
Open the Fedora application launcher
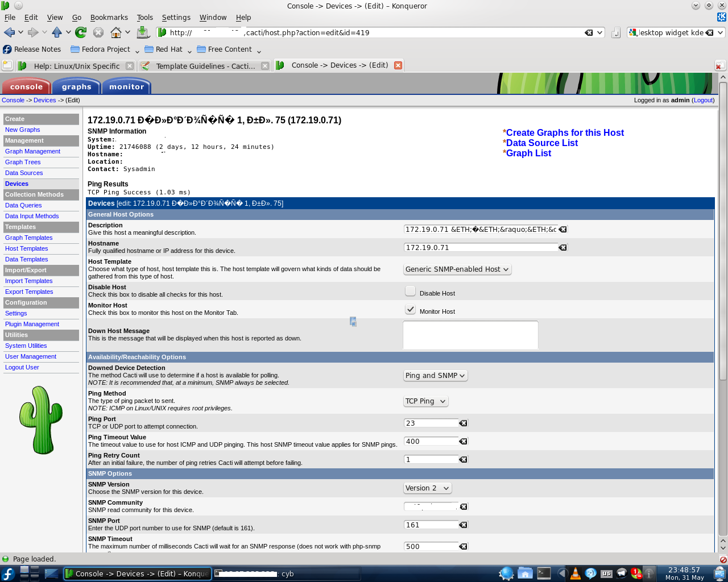pyautogui.click(x=9, y=573)
